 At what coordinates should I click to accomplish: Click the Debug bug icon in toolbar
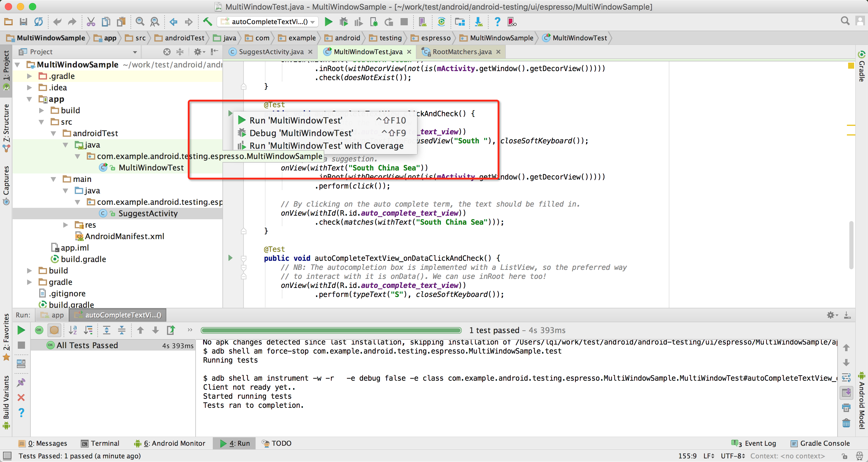click(343, 22)
